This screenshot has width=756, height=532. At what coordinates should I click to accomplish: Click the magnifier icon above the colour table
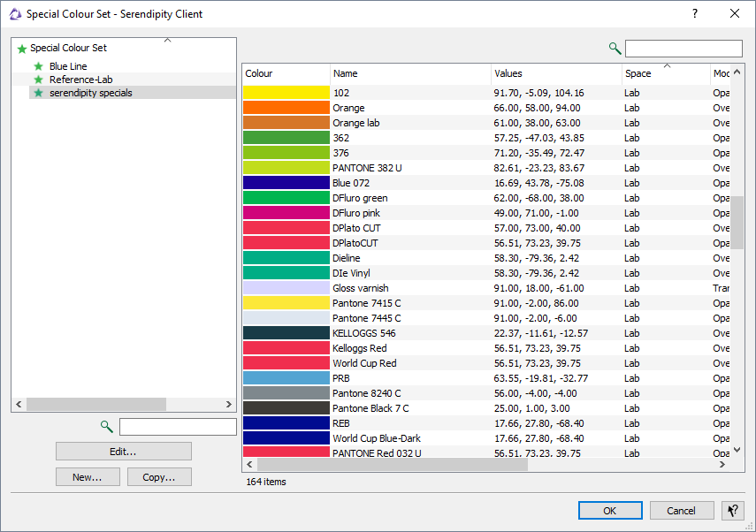615,49
